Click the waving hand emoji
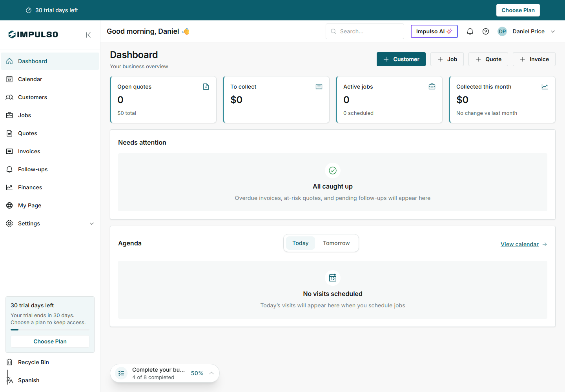 click(186, 31)
